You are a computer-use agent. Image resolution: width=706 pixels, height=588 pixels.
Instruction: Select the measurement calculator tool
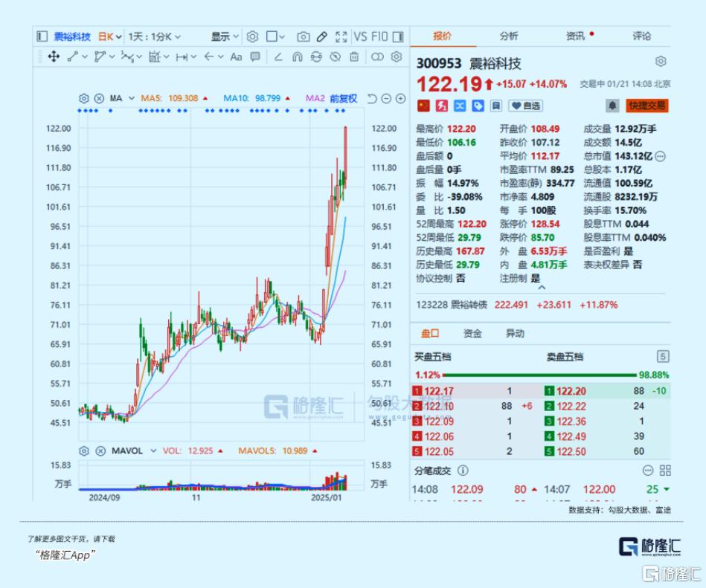coord(155,56)
